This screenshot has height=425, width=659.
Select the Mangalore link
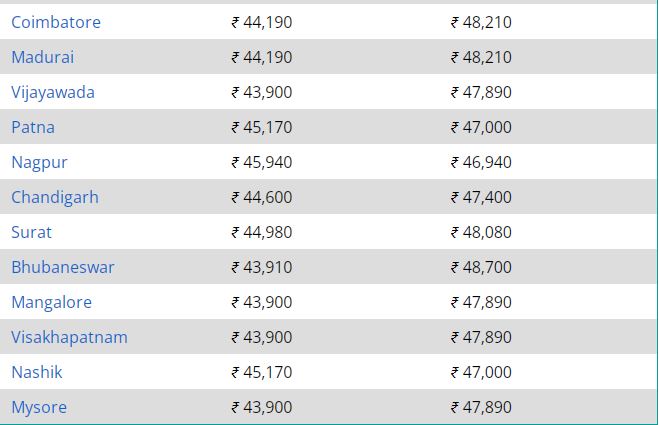click(51, 303)
